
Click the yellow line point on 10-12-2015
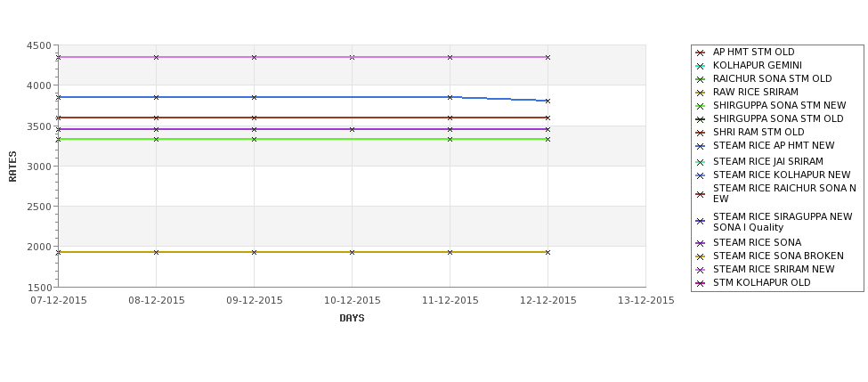pyautogui.click(x=352, y=252)
